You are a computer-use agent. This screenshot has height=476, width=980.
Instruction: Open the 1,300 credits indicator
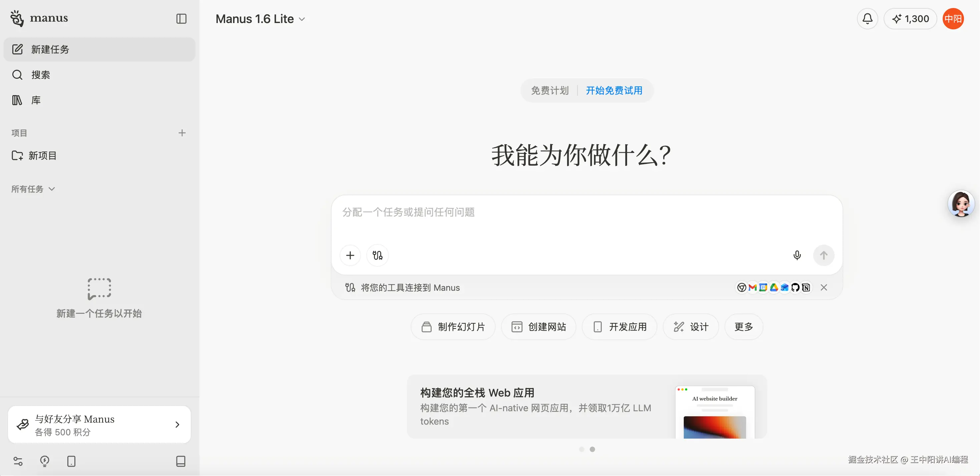click(910, 19)
